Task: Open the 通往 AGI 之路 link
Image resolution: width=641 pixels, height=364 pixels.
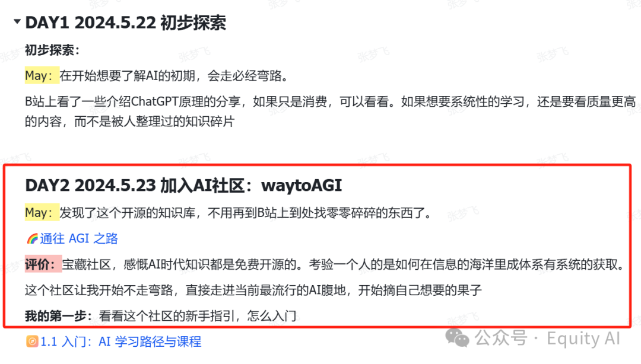Action: 79,238
